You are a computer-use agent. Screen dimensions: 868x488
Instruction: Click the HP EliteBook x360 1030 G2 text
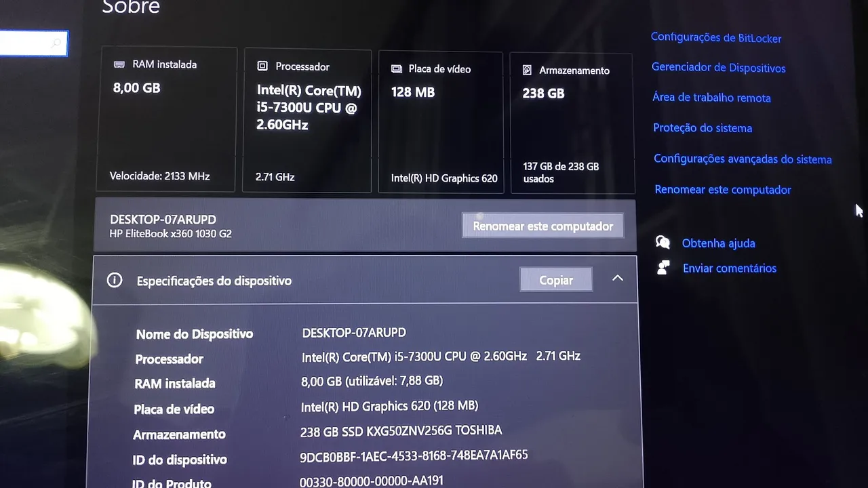[171, 234]
